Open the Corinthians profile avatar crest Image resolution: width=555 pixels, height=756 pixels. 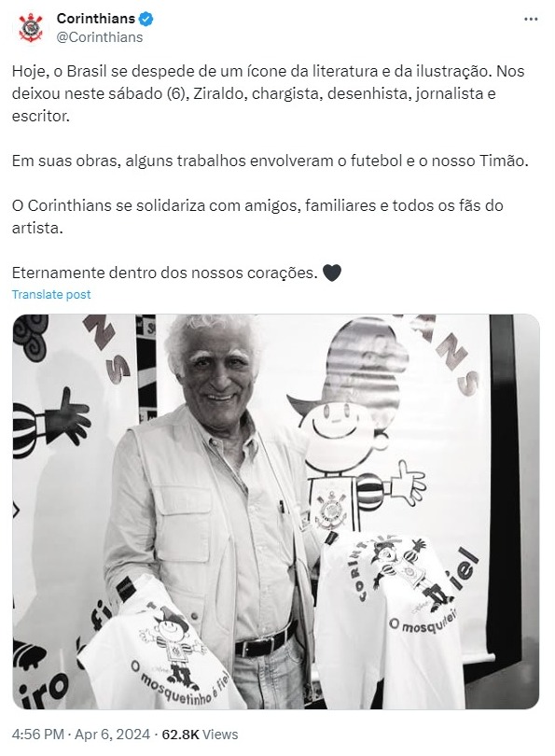click(31, 27)
